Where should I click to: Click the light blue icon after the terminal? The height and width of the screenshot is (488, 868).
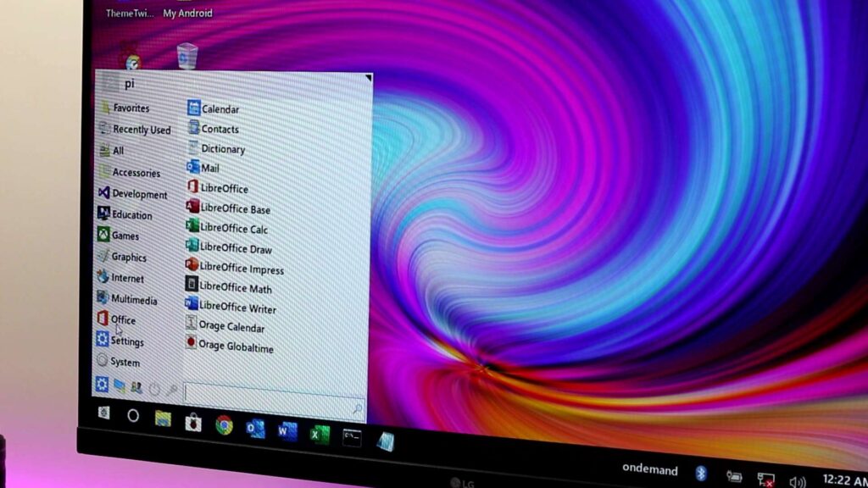click(386, 441)
